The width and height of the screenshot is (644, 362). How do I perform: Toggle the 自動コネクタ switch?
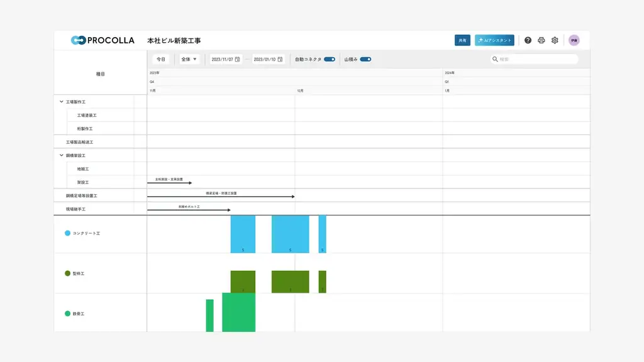(330, 59)
